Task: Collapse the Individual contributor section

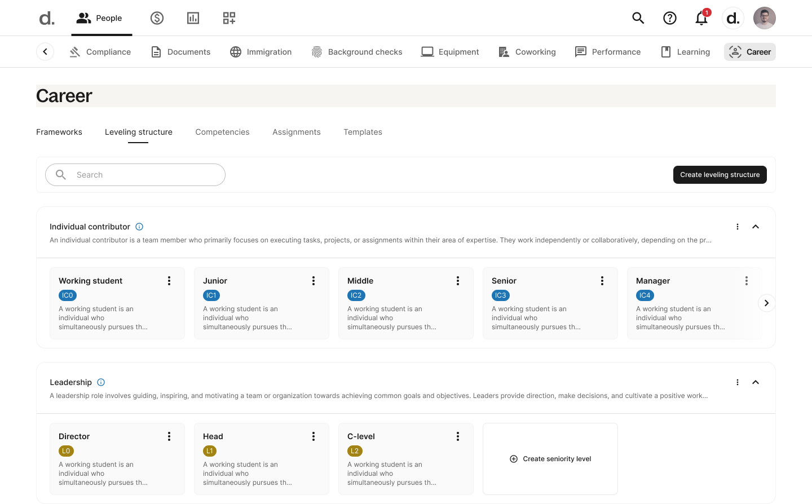Action: tap(756, 227)
